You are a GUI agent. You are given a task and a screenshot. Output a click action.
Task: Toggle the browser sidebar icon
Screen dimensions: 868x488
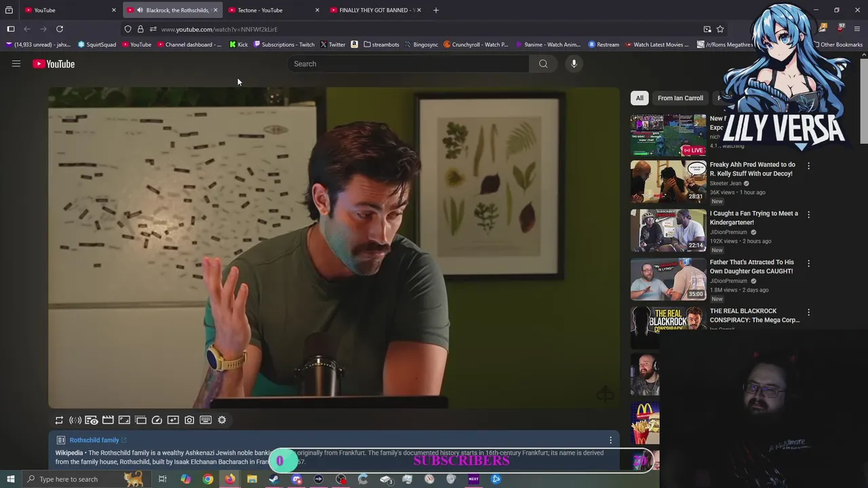11,29
